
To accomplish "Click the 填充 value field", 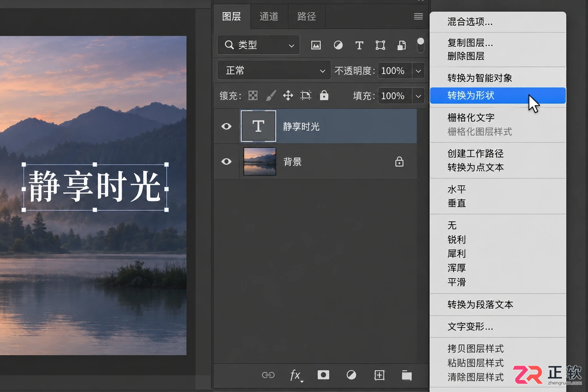I will point(395,96).
